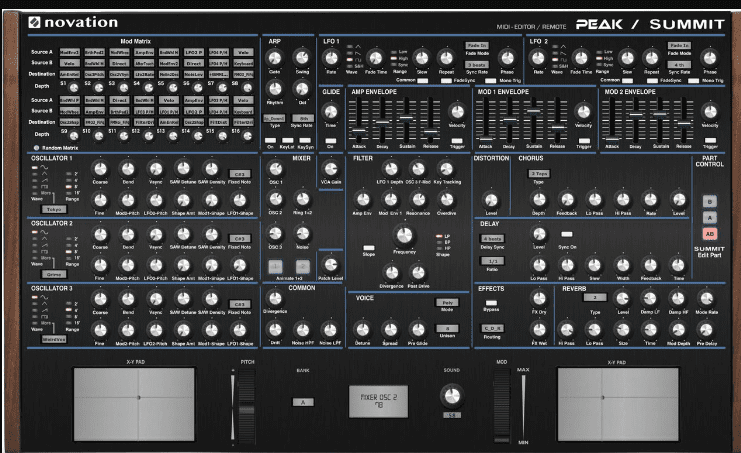The image size is (741, 453).
Task: Click the S1 mod matrix Depth knob
Action: click(74, 88)
